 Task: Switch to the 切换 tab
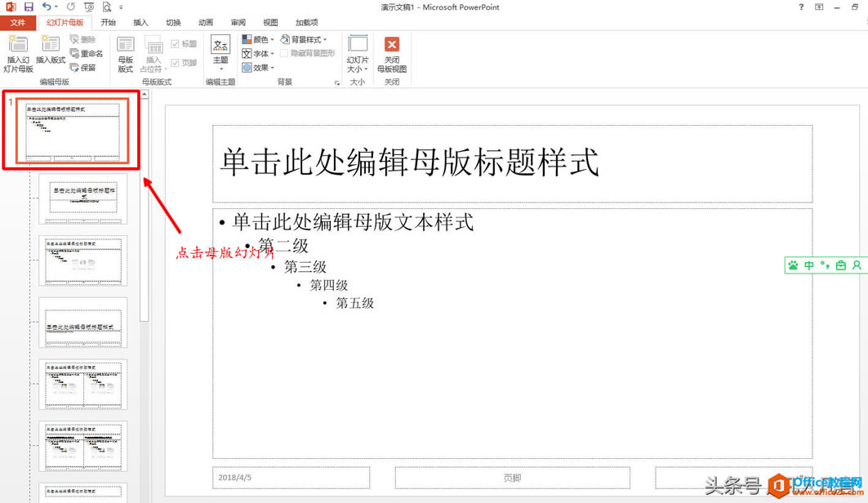click(x=173, y=23)
